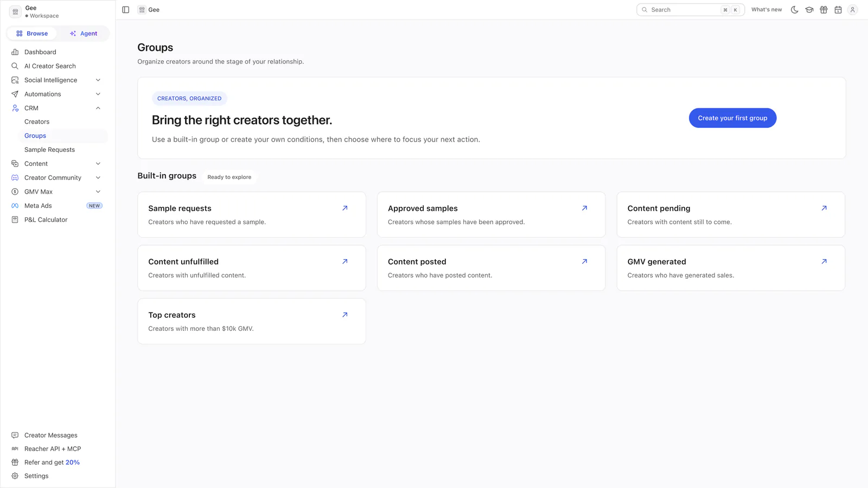Viewport: 868px width, 488px height.
Task: Open Content posted group arrow
Action: [585, 261]
